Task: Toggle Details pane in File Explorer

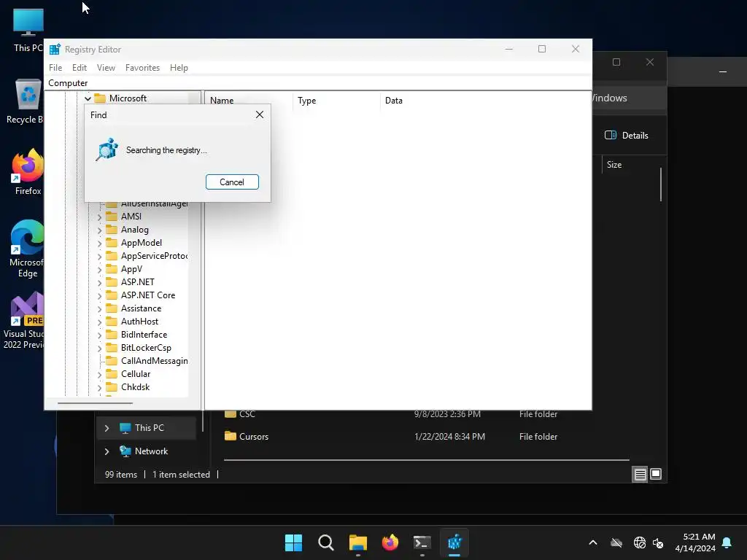Action: (x=627, y=135)
